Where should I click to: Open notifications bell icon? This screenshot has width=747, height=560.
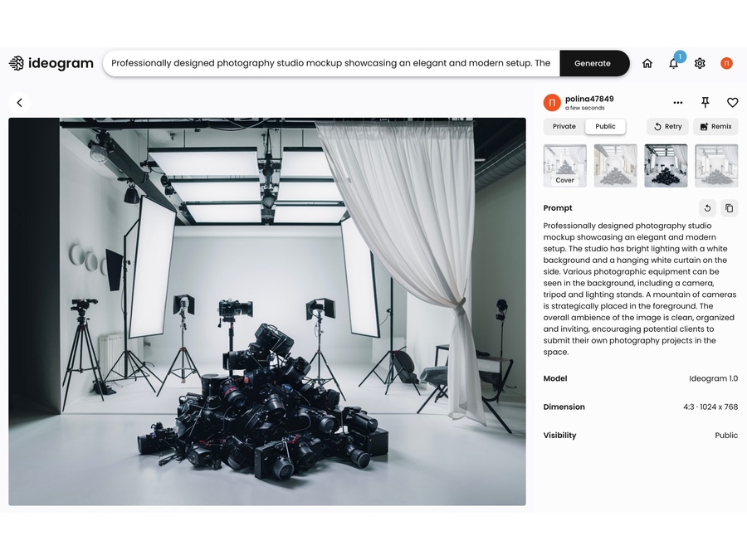674,63
